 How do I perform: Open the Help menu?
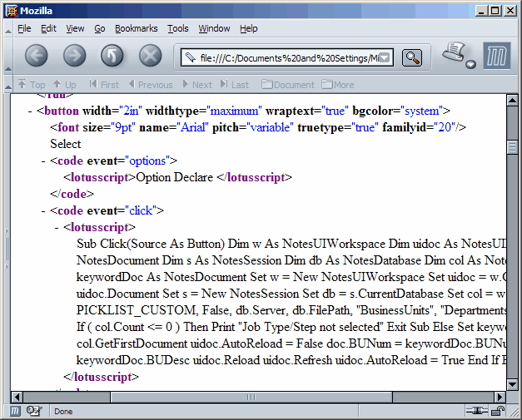click(249, 28)
